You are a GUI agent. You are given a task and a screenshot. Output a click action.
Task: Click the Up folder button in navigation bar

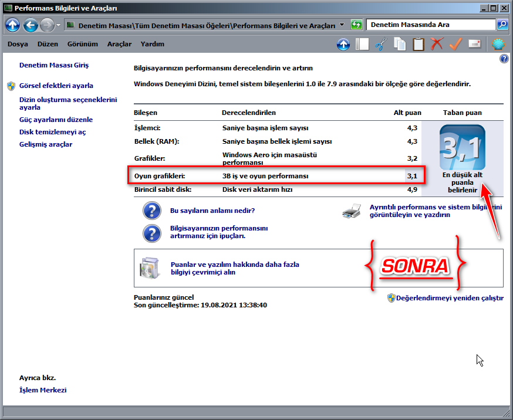(12, 25)
